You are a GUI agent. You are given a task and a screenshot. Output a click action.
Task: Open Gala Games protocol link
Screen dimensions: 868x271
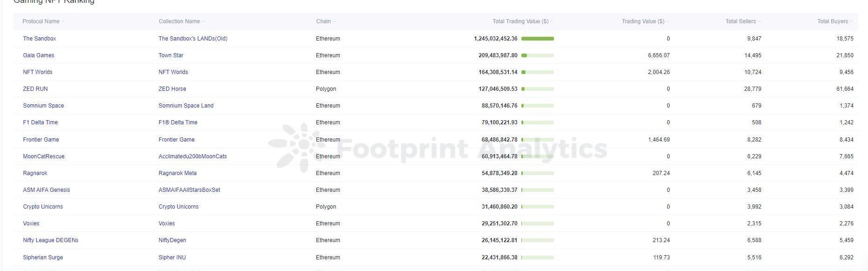pyautogui.click(x=39, y=55)
